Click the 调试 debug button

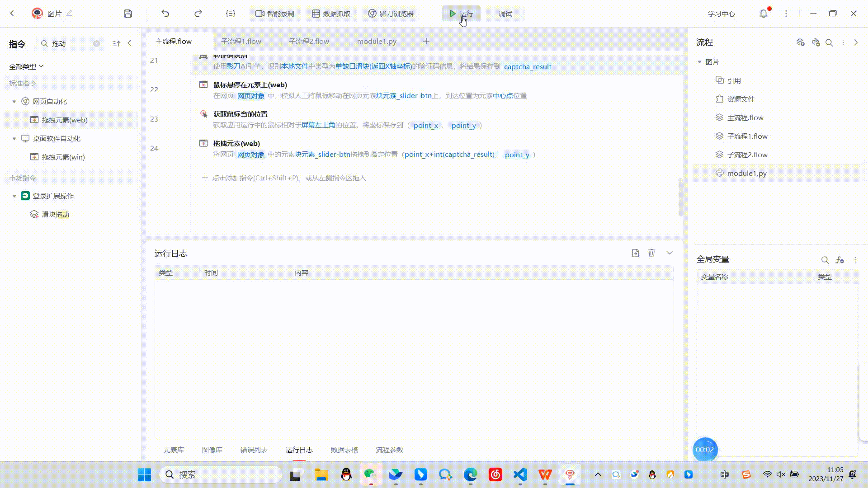coord(505,14)
